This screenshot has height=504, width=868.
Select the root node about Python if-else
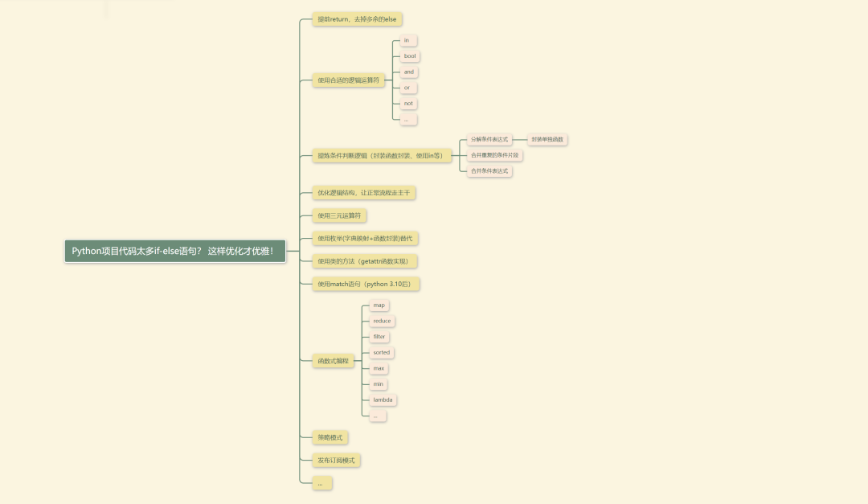(x=175, y=251)
